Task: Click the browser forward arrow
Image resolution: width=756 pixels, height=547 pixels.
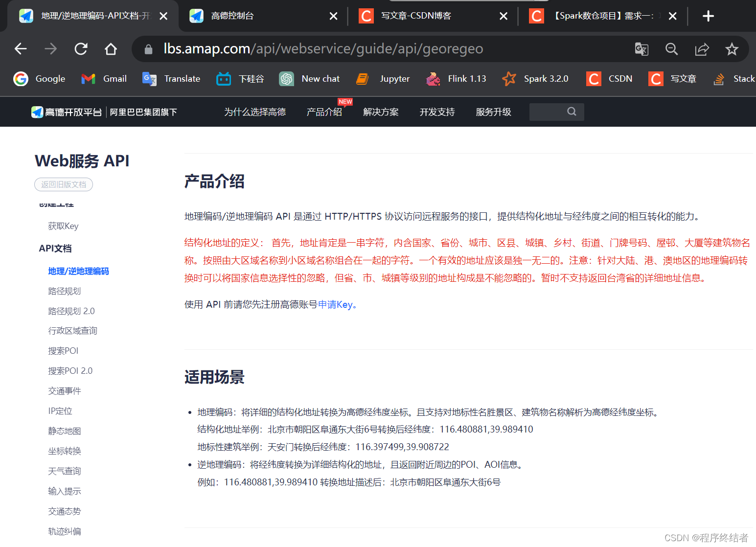Action: [x=51, y=49]
